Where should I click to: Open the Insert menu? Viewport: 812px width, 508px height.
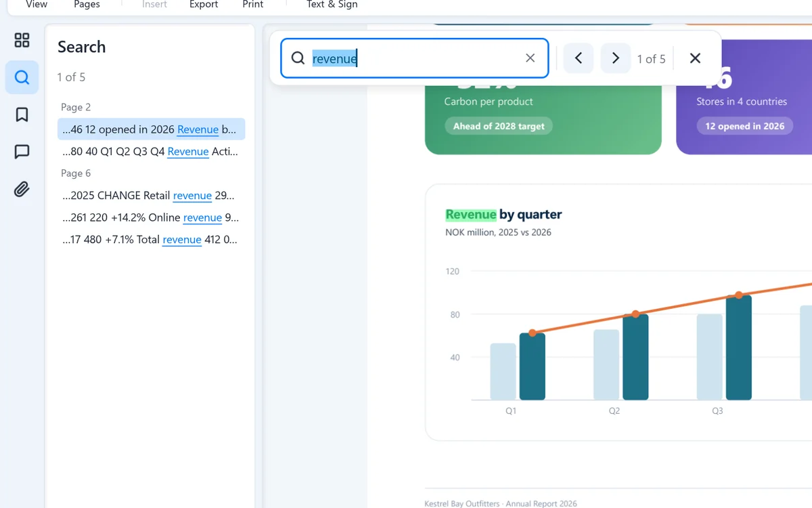tap(154, 4)
